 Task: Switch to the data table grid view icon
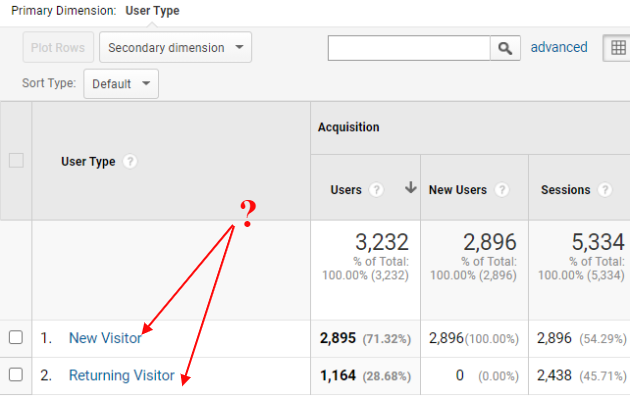(x=617, y=48)
